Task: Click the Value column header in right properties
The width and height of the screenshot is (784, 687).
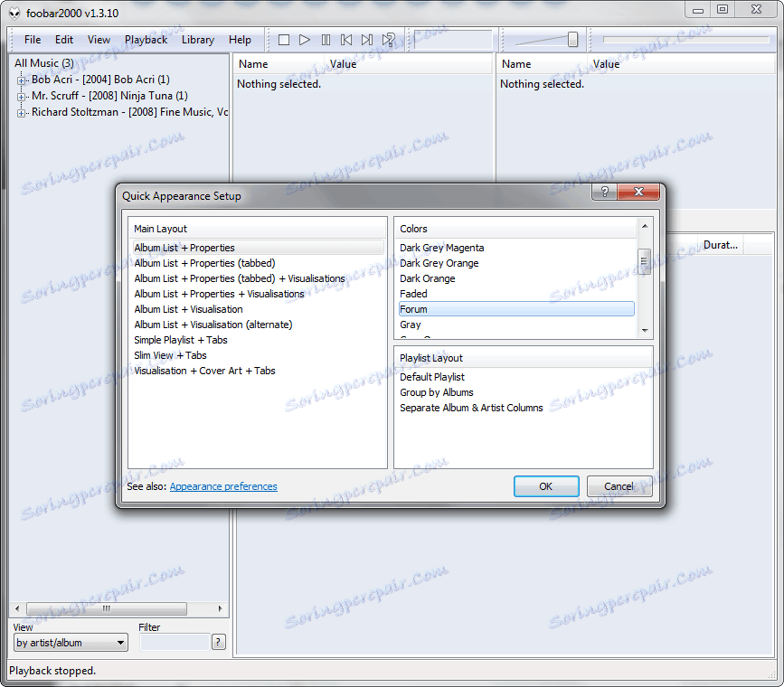Action: pos(683,64)
